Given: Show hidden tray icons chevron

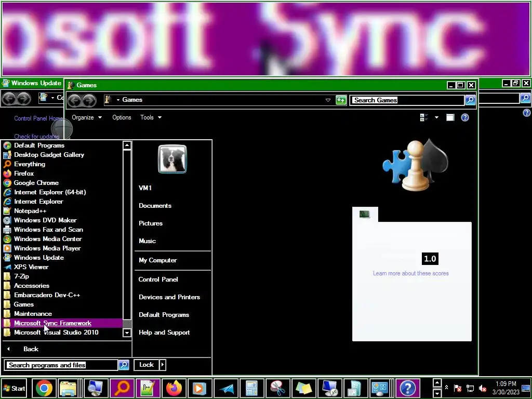Looking at the screenshot, I should coord(446,388).
